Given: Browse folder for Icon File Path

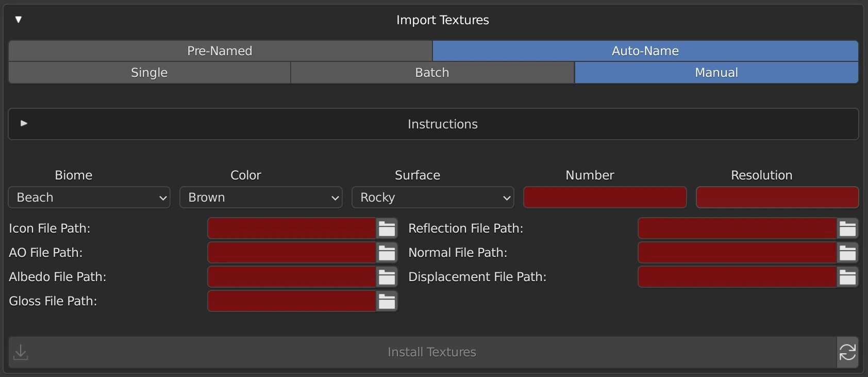Looking at the screenshot, I should pos(387,228).
